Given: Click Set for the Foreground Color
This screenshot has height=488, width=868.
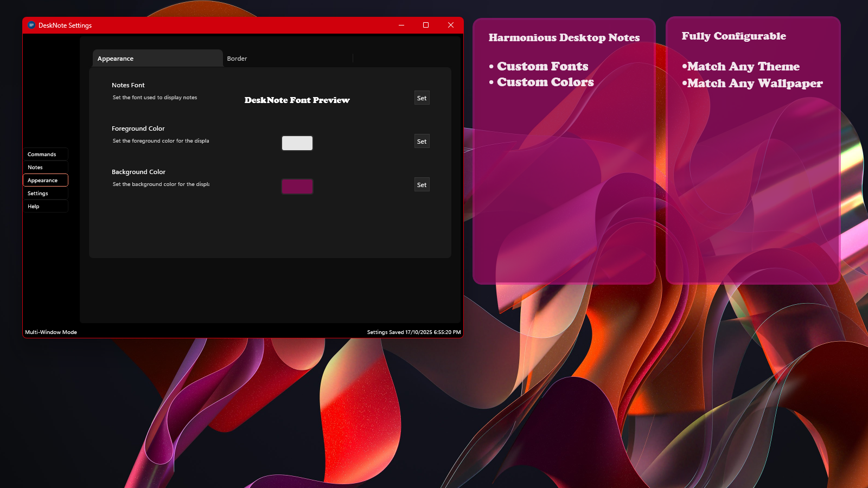Looking at the screenshot, I should pos(422,141).
